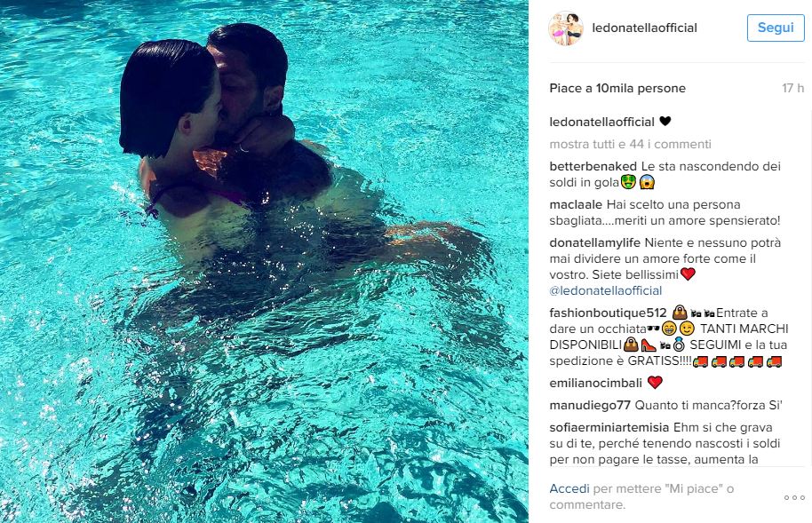
Task: Follow the account with the Segui button
Action: coord(776,28)
